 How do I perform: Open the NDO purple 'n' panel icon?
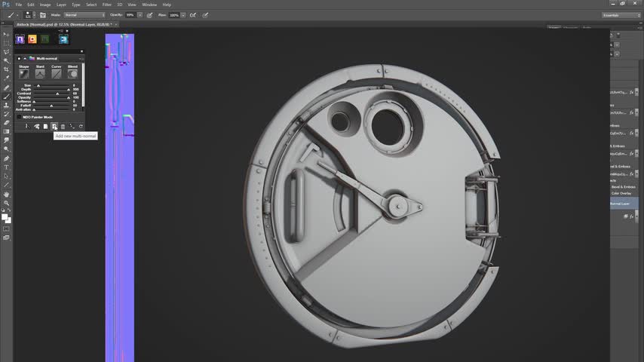20,39
